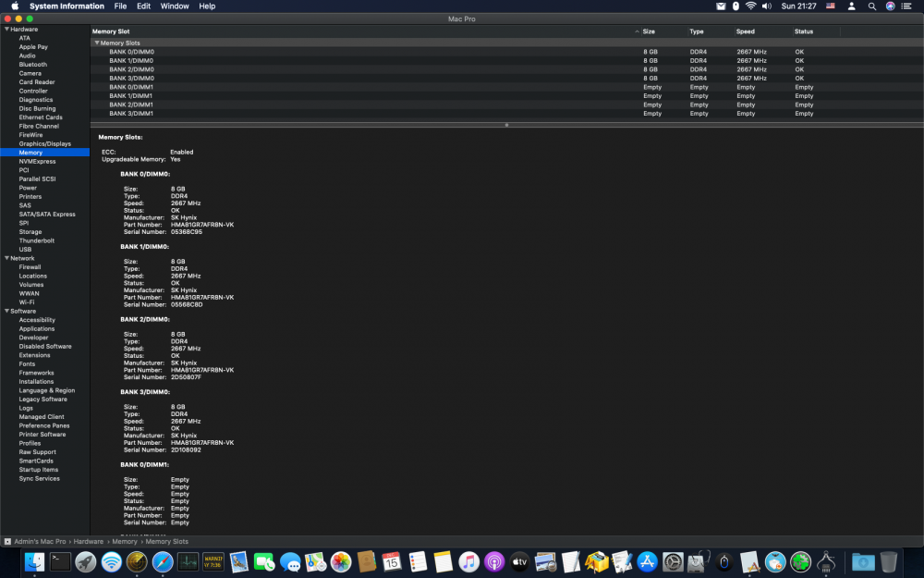Open Network Radar app in dock
The width and height of the screenshot is (924, 578).
tap(137, 561)
